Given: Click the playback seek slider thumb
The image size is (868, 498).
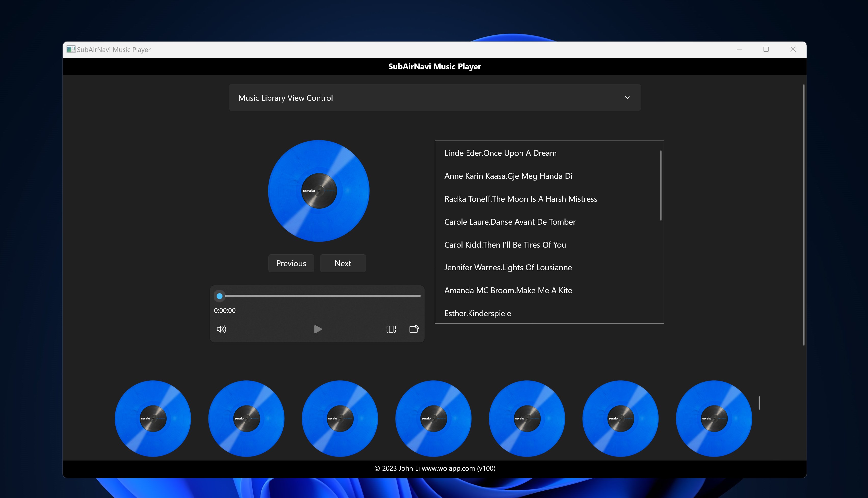Looking at the screenshot, I should (220, 296).
